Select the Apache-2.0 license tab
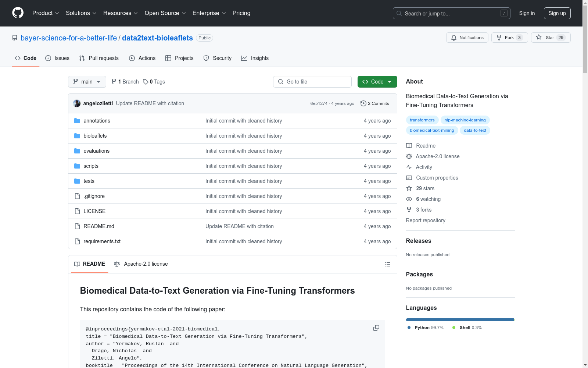588x368 pixels. coord(141,264)
